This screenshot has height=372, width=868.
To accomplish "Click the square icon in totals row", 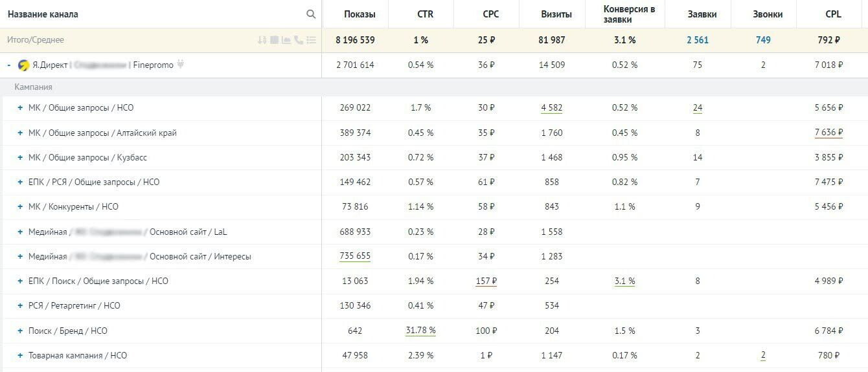I will (x=274, y=40).
